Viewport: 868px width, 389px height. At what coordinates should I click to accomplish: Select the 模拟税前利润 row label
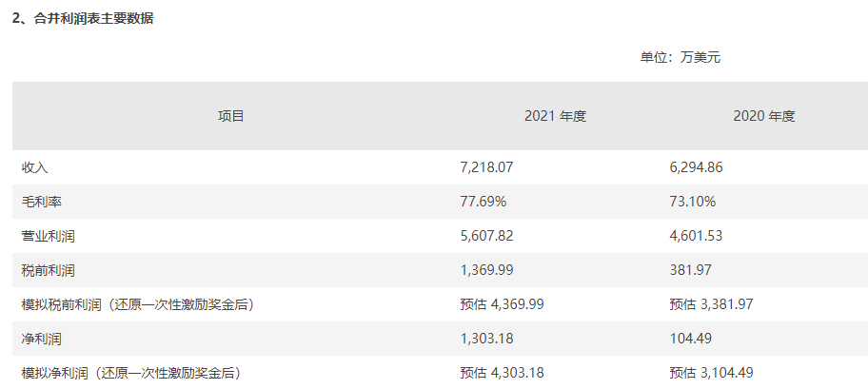(138, 304)
